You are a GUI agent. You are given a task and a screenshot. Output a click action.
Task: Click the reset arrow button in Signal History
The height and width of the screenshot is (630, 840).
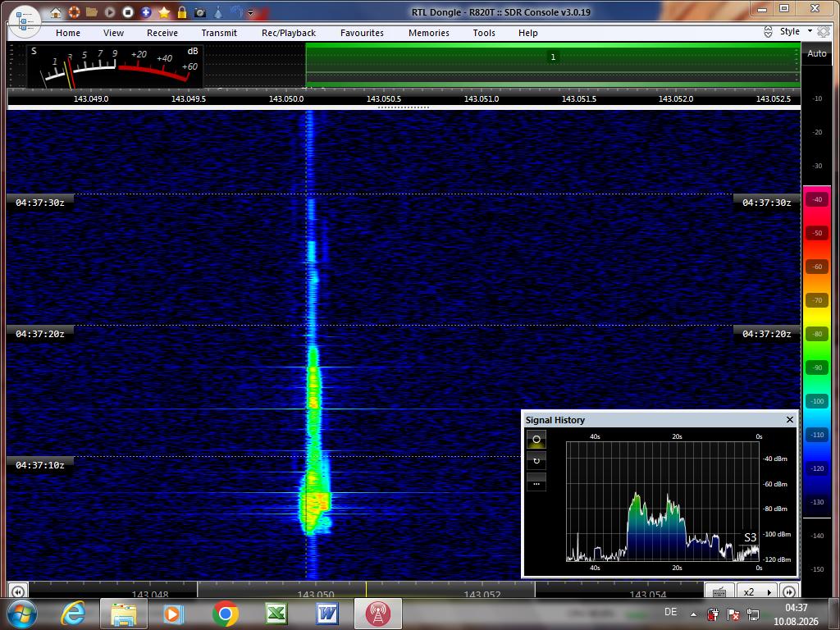pyautogui.click(x=536, y=461)
